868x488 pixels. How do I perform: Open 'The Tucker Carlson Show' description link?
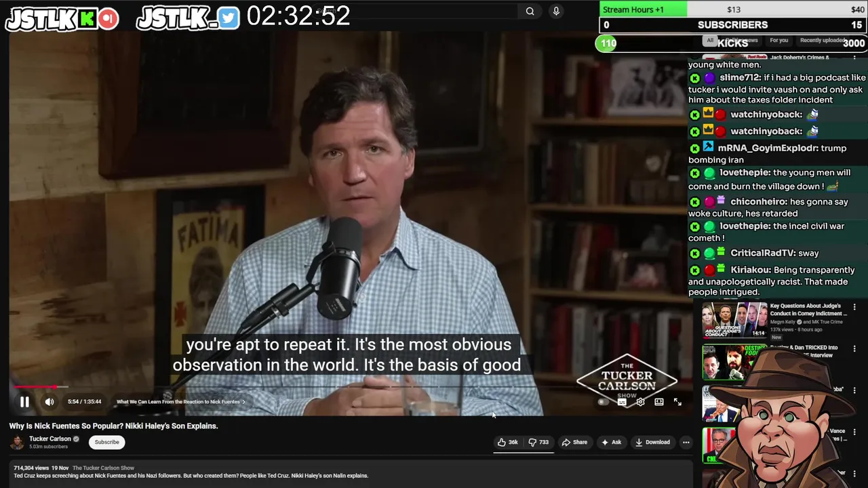coord(103,468)
